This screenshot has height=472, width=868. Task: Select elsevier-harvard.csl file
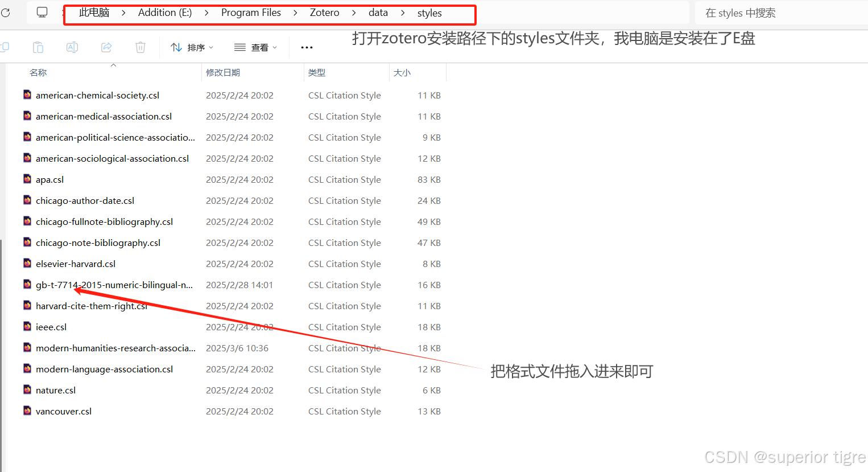point(76,264)
